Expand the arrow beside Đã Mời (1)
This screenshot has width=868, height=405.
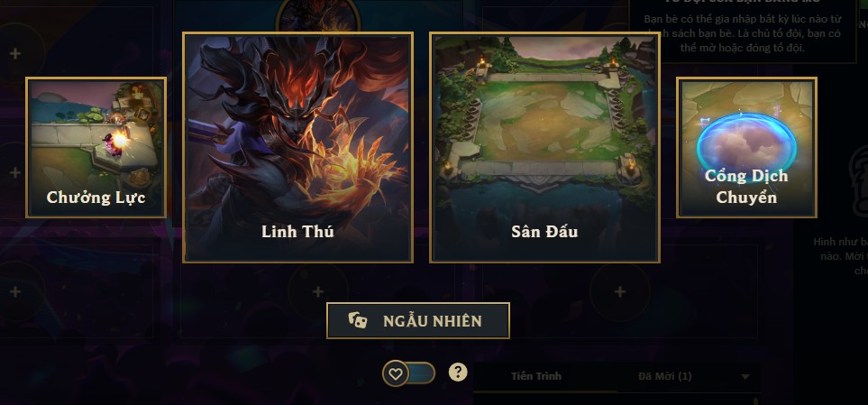pos(745,377)
